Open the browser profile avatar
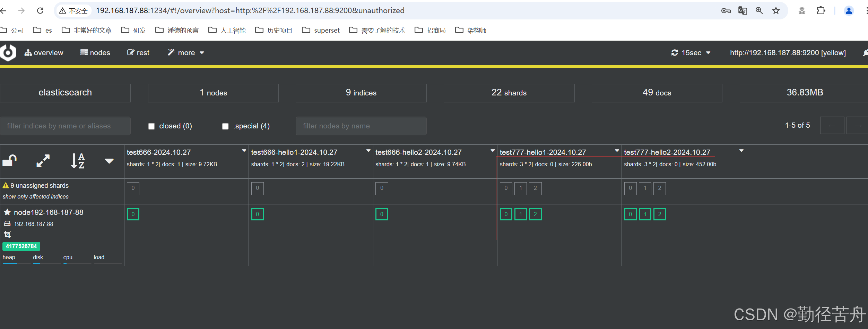The height and width of the screenshot is (329, 868). pyautogui.click(x=849, y=11)
